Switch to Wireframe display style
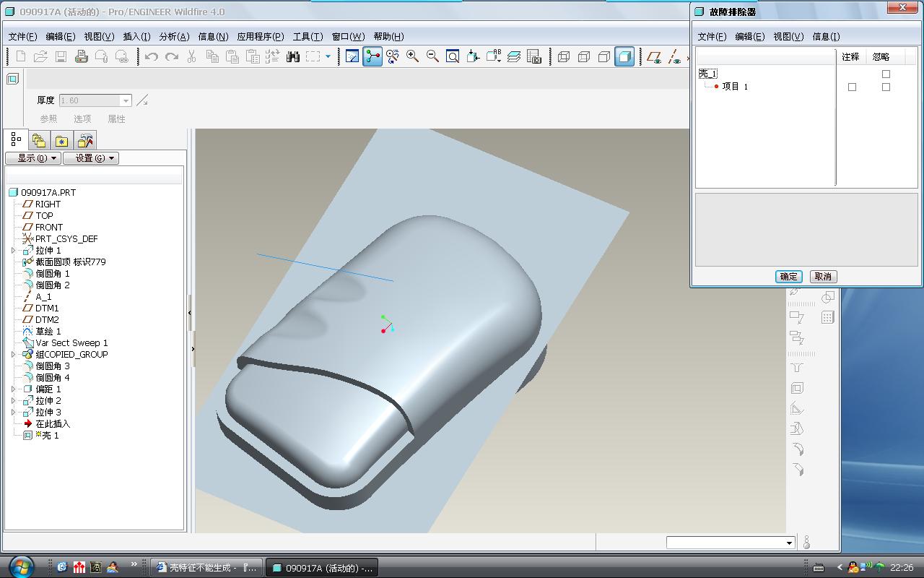The image size is (924, 578). coord(565,56)
